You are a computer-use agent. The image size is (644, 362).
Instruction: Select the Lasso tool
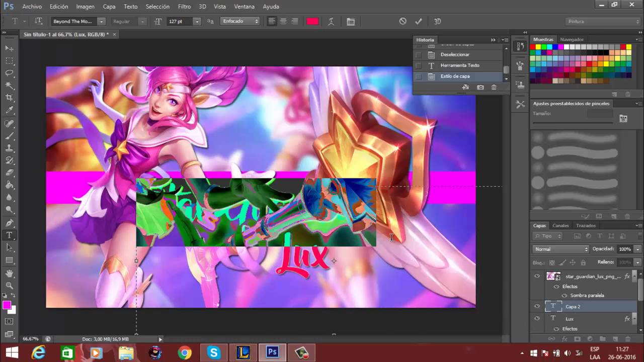pyautogui.click(x=9, y=73)
